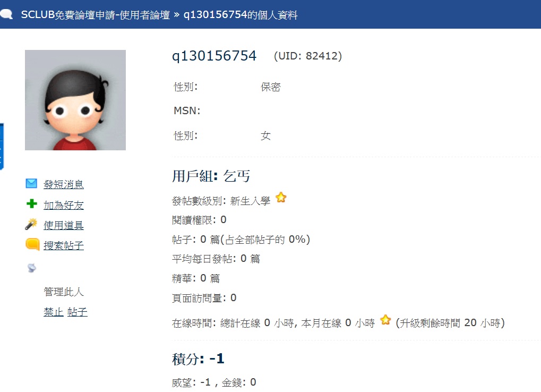Click the green plus add-friend icon
Image resolution: width=541 pixels, height=392 pixels.
[x=32, y=203]
